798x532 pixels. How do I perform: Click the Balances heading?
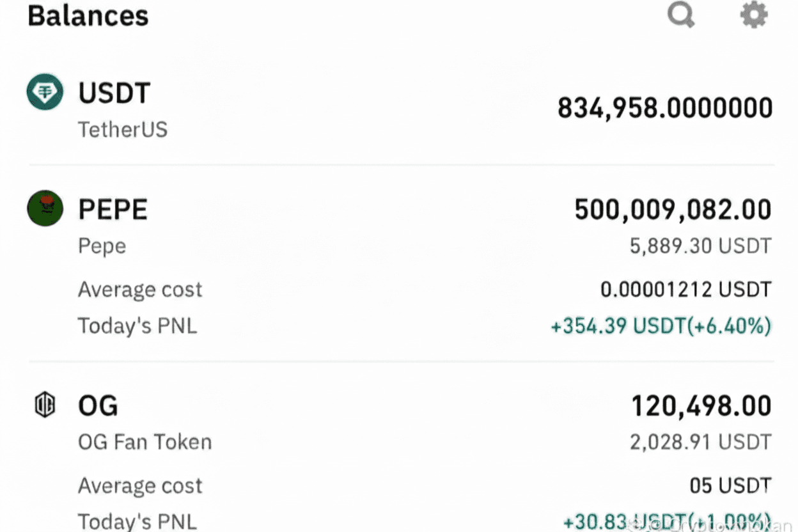click(88, 16)
